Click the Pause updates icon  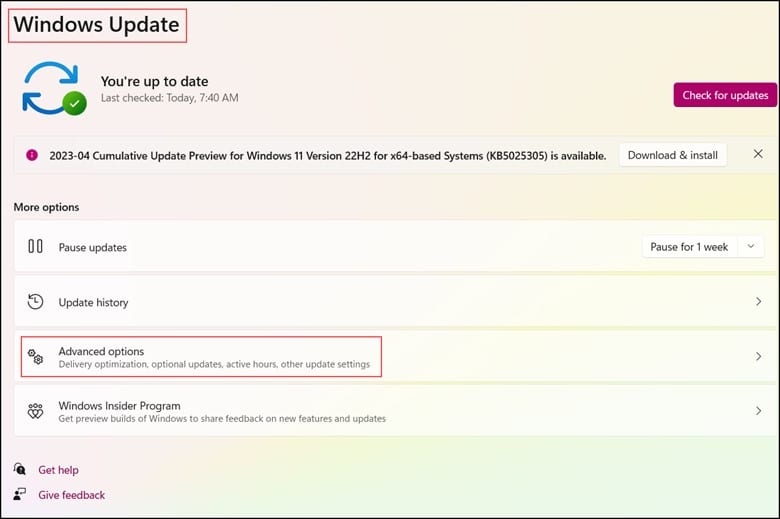(x=35, y=246)
